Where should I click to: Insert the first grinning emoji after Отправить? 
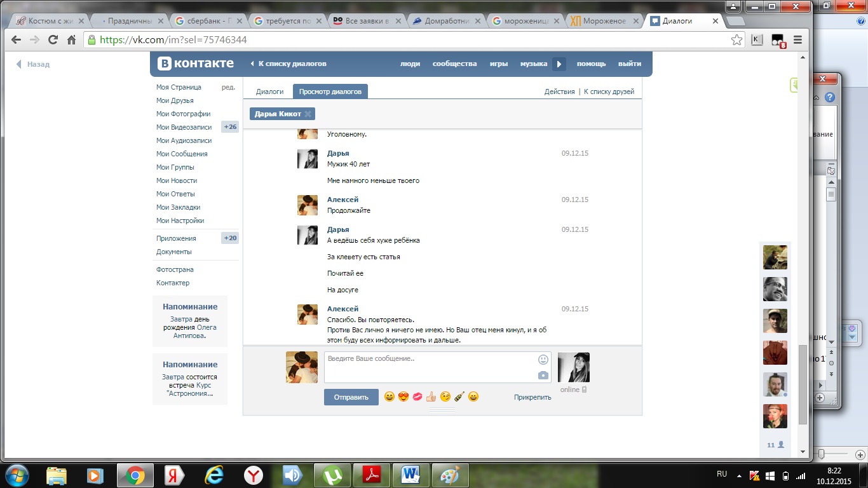[x=389, y=396]
